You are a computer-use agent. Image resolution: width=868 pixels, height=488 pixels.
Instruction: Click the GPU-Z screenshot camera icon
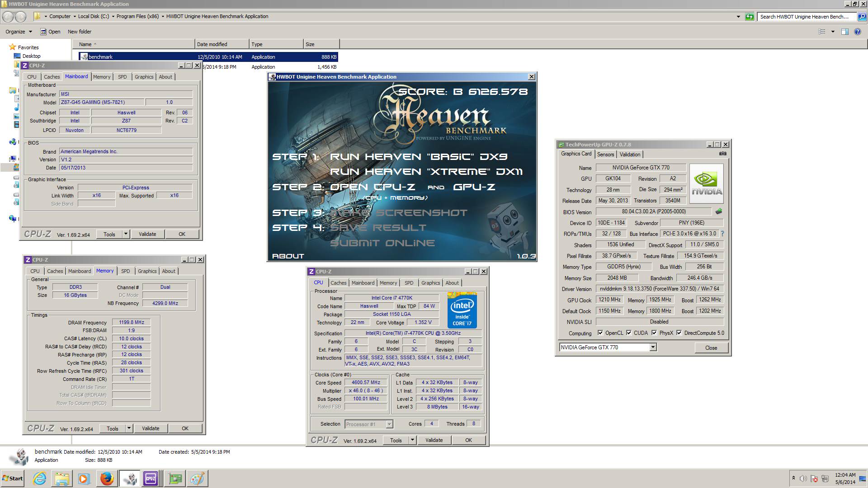click(x=722, y=154)
